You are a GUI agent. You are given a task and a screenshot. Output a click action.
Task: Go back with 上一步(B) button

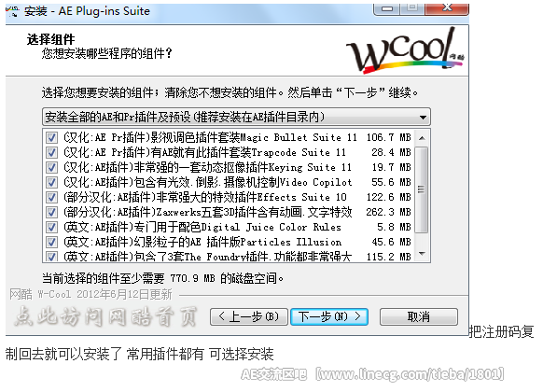pos(249,316)
